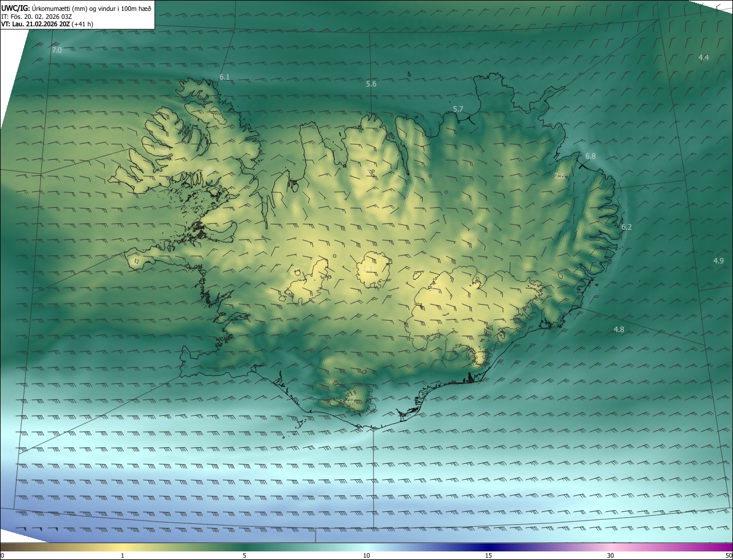Click the 4.4 value label

pos(704,57)
